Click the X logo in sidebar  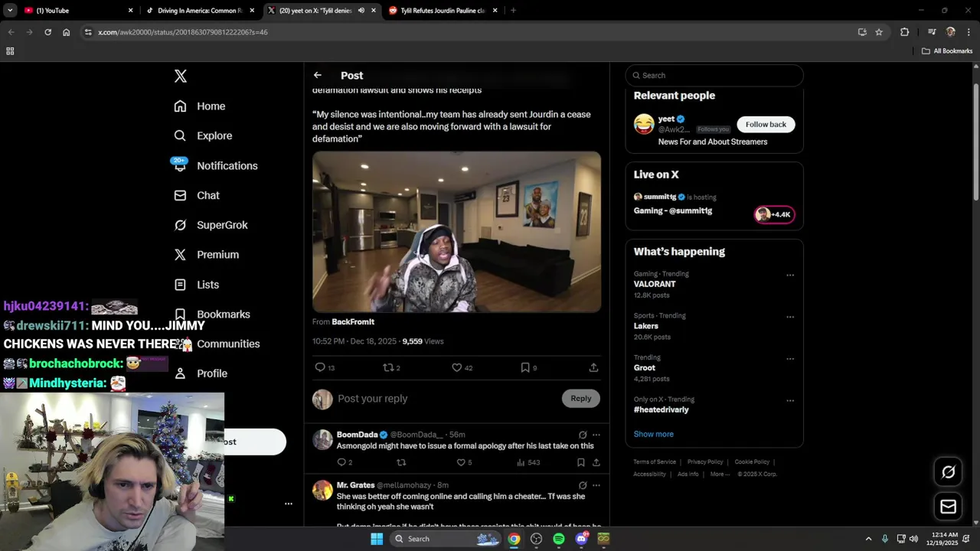(x=180, y=76)
